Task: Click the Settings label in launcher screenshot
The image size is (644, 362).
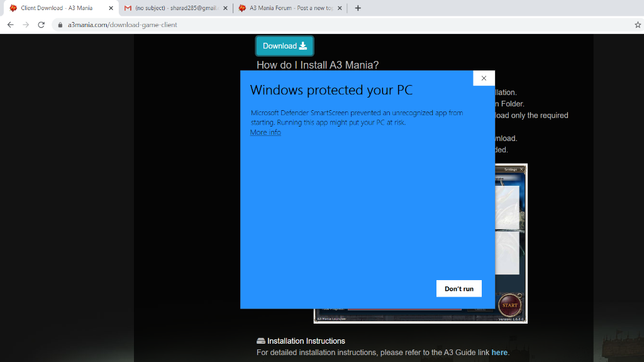Action: point(510,169)
